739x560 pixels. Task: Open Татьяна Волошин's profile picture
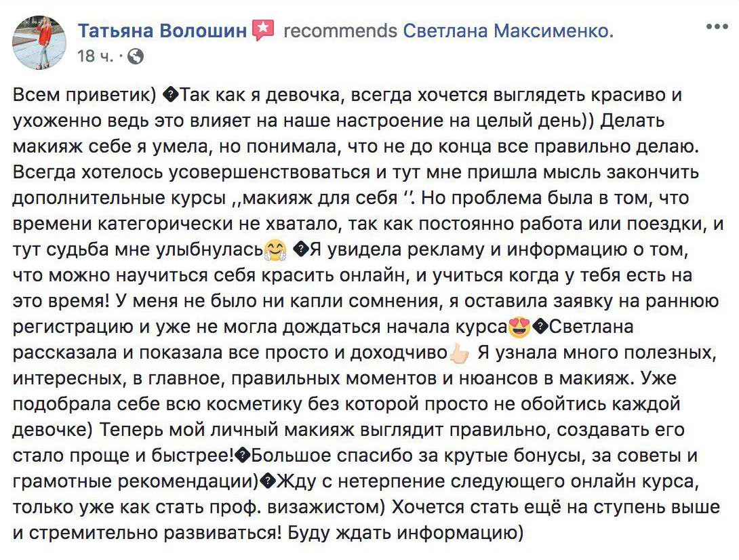[39, 42]
